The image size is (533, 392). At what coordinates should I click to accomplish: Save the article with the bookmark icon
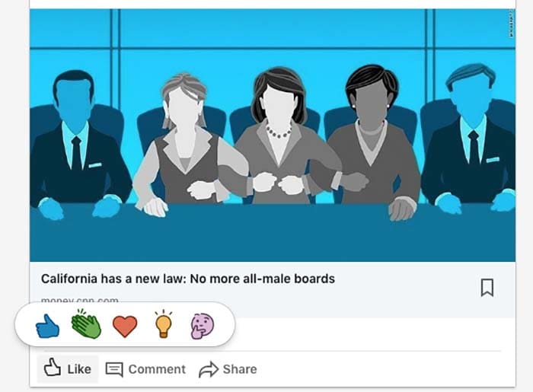[x=487, y=287]
